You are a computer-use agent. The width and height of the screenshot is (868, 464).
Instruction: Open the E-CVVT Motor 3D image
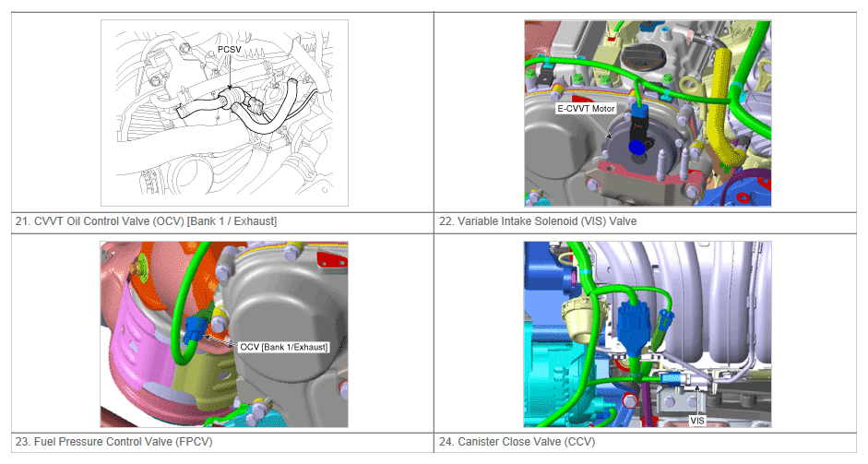647,113
